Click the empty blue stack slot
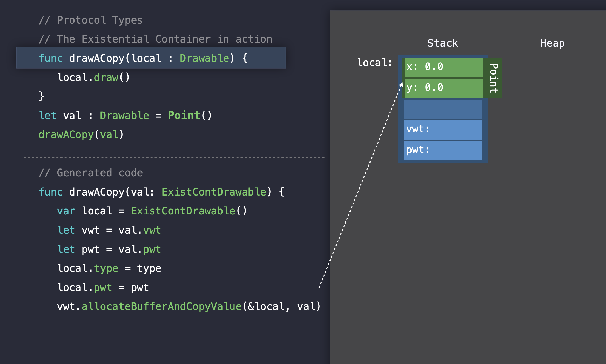606x364 pixels. click(443, 109)
